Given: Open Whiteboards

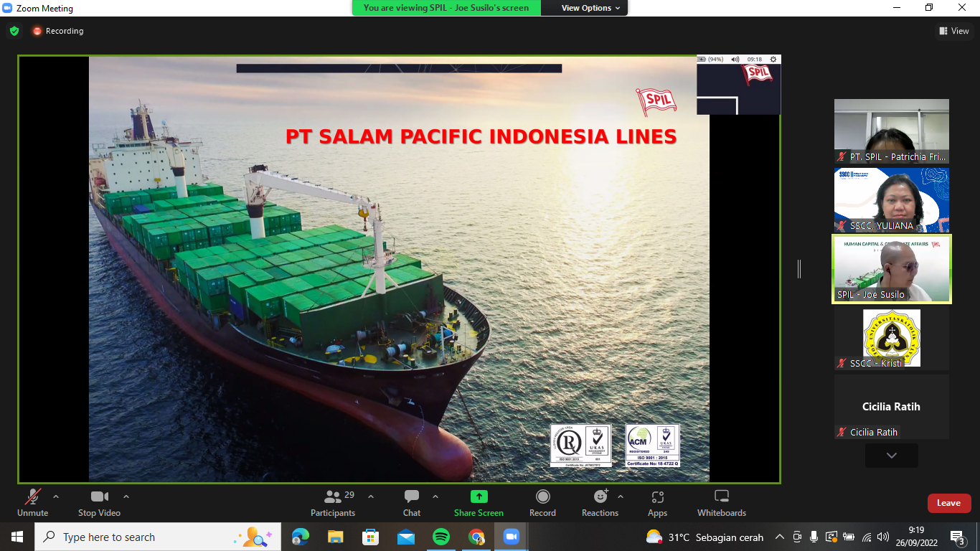Looking at the screenshot, I should (722, 502).
